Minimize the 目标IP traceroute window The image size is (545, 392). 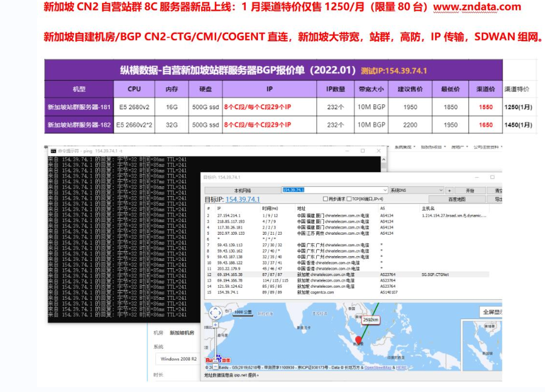tap(477, 177)
